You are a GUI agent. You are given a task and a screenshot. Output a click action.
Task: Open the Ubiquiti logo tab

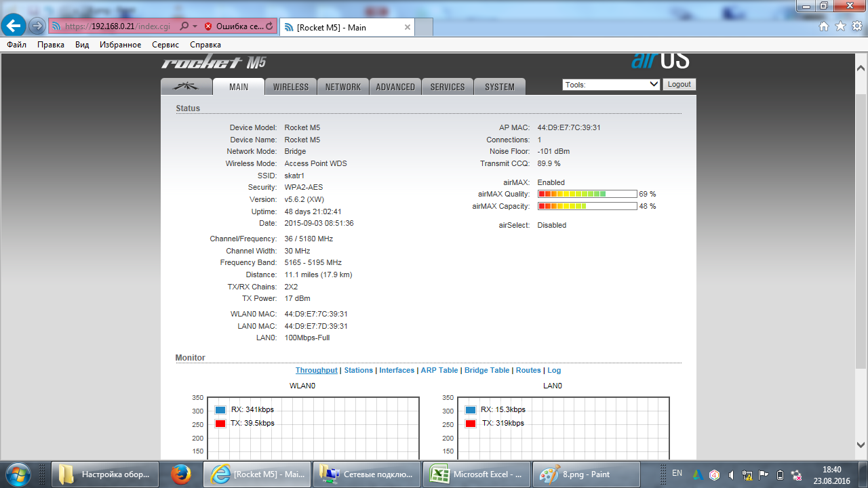(186, 87)
